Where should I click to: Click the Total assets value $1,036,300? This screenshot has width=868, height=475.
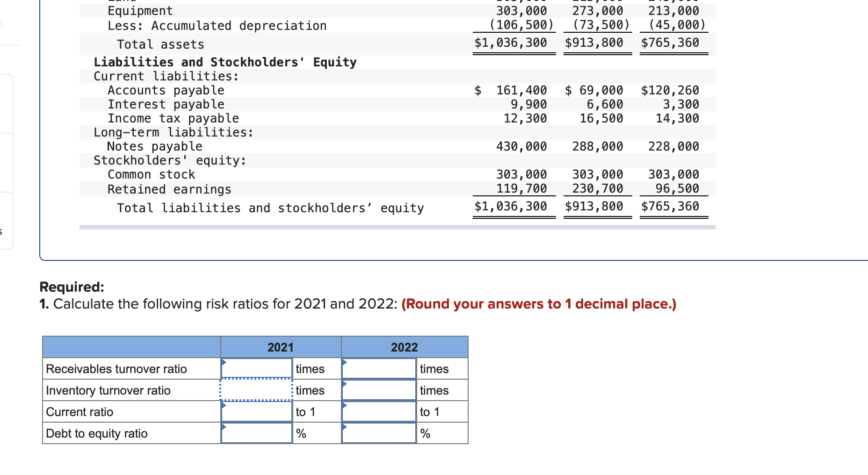511,43
